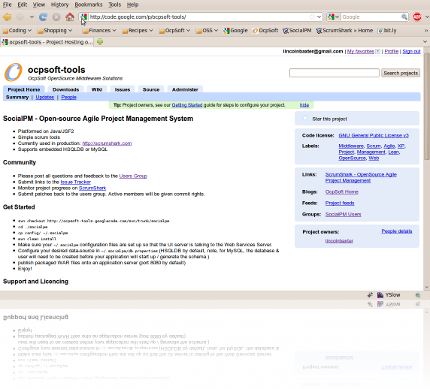
Task: Click the search magnifier icon in Google box
Action: coord(404,17)
